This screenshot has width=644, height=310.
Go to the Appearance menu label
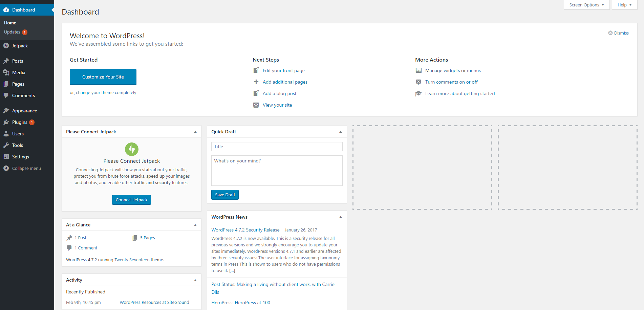(25, 111)
